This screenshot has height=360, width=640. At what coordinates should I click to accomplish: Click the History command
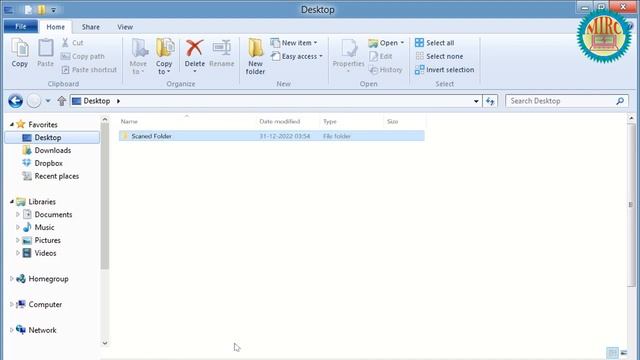[x=386, y=70]
